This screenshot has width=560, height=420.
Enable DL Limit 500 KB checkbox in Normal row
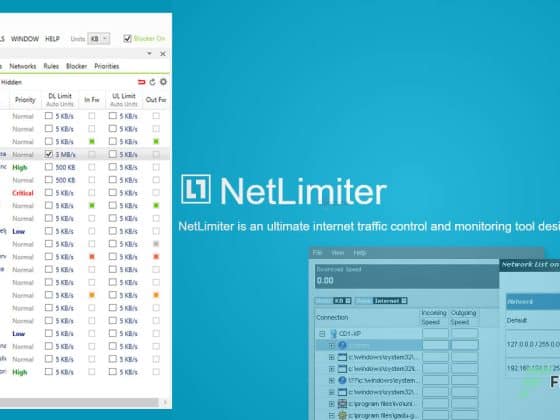(49, 180)
